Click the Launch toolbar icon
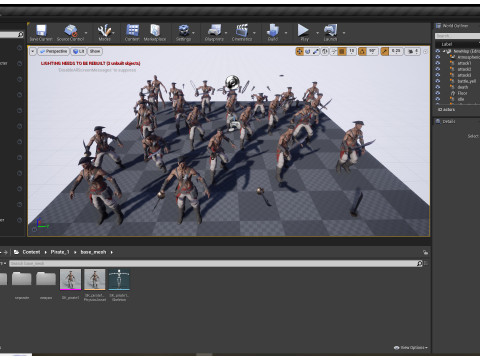This screenshot has height=360, width=480. tap(330, 30)
